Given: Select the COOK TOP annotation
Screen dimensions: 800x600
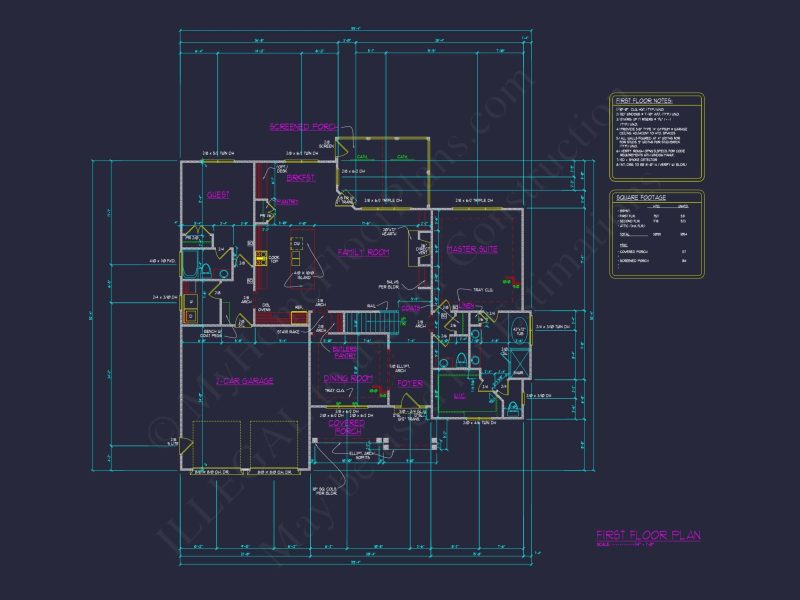Looking at the screenshot, I should tap(273, 260).
